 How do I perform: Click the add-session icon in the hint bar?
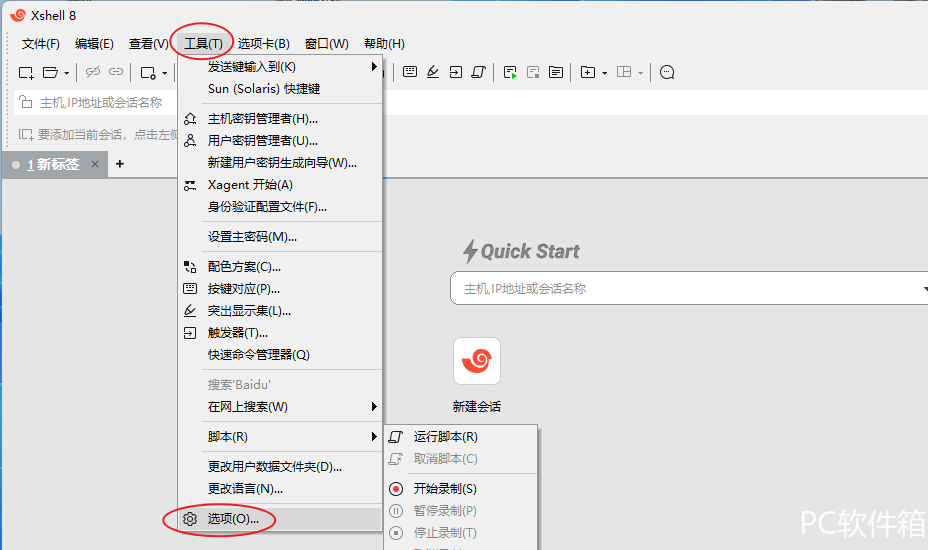[x=25, y=135]
